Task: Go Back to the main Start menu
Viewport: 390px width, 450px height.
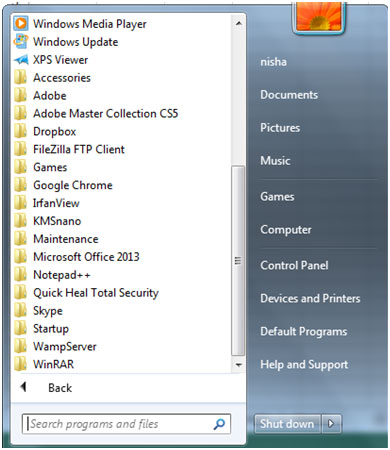Action: pyautogui.click(x=60, y=388)
